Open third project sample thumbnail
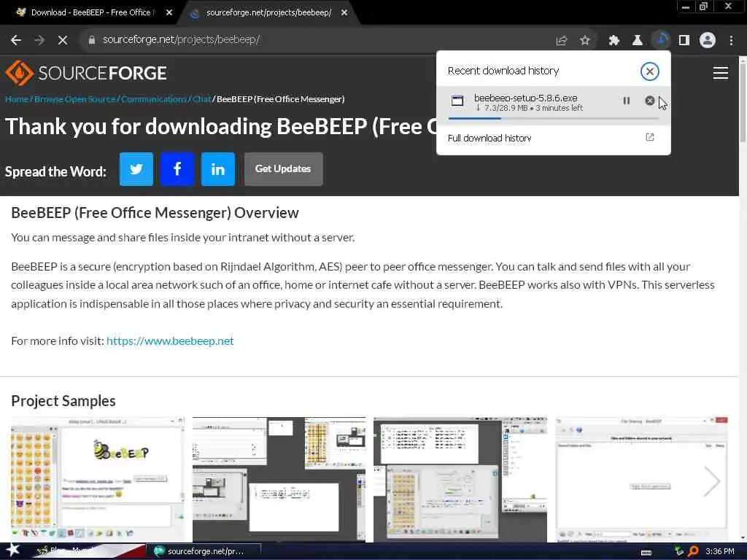 pyautogui.click(x=460, y=479)
